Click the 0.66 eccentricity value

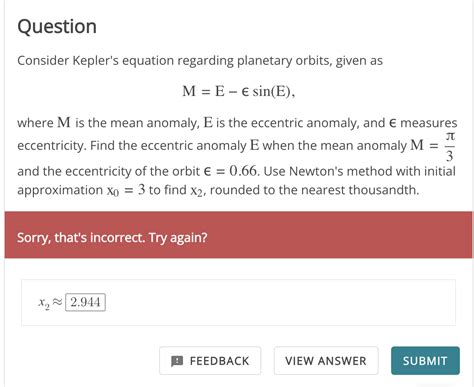tap(243, 171)
